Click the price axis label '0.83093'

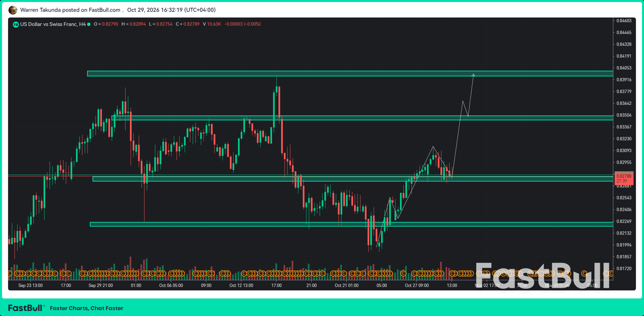coord(624,150)
